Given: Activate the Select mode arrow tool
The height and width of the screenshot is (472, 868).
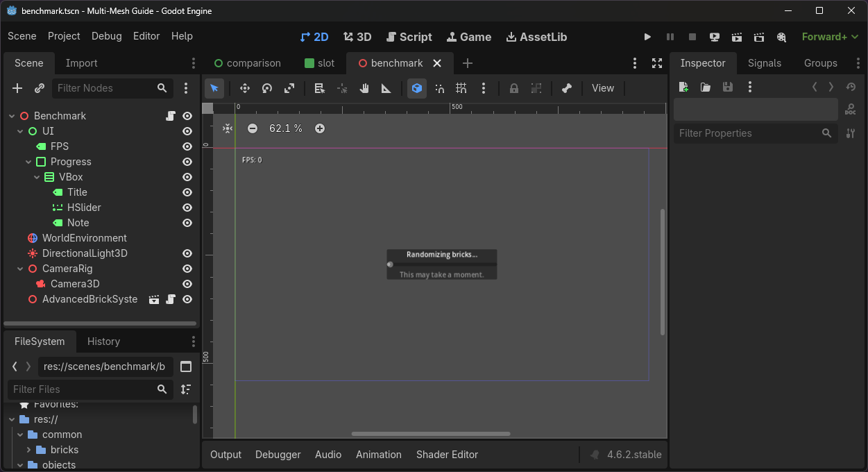Looking at the screenshot, I should (x=214, y=88).
